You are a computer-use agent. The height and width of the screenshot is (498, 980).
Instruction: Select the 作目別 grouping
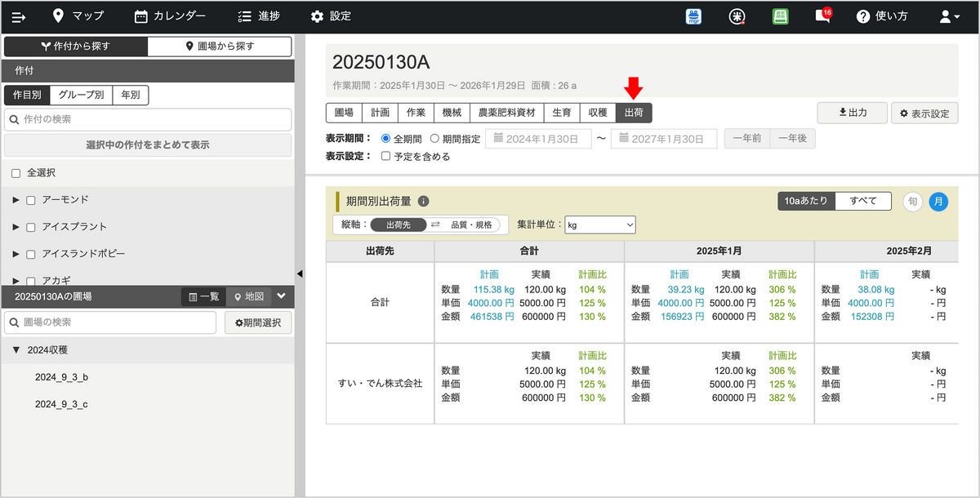tap(27, 95)
